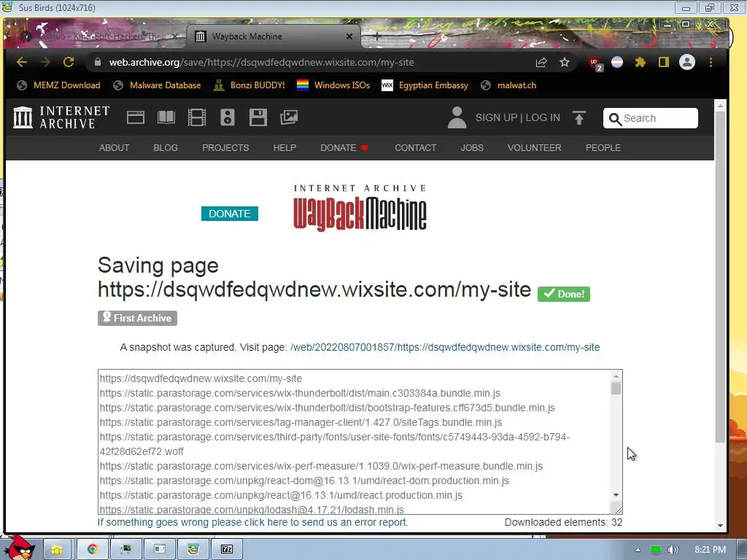The width and height of the screenshot is (747, 560).
Task: Click the teal DONATE button
Action: click(x=230, y=214)
